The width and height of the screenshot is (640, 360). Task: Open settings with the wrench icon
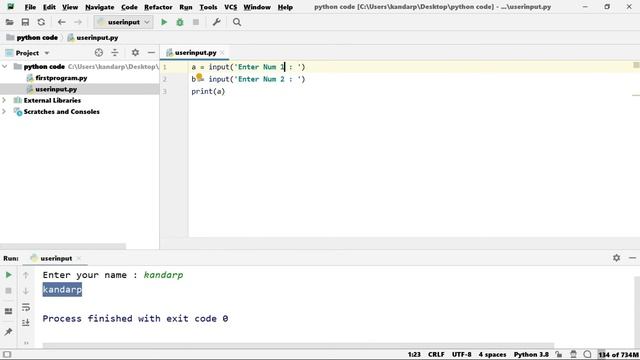pos(216,22)
